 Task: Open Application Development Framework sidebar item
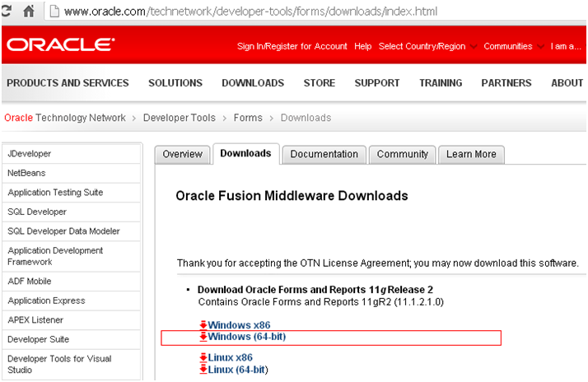click(72, 256)
